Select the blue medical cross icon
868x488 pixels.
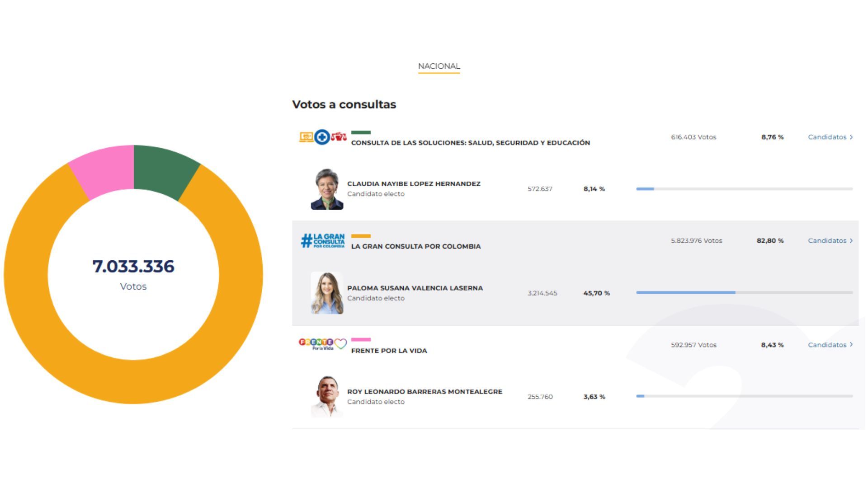(x=321, y=136)
